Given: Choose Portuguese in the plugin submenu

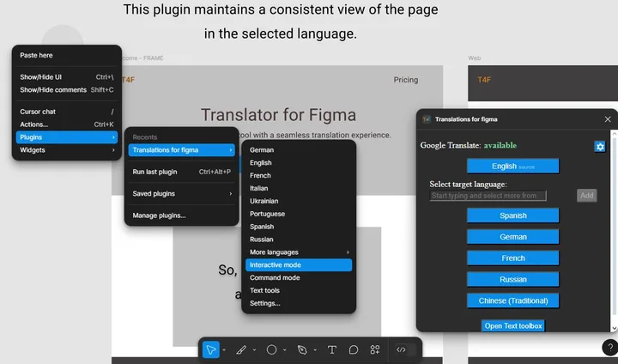Looking at the screenshot, I should pyautogui.click(x=299, y=214).
